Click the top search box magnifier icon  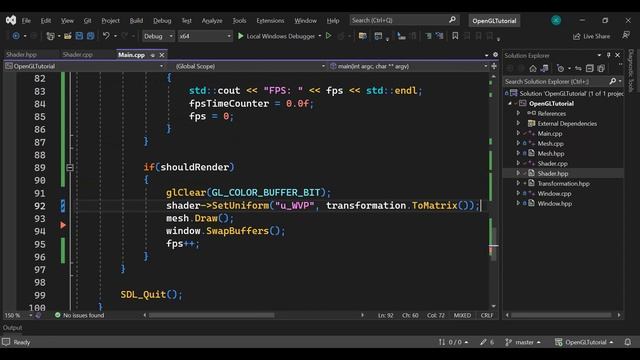point(452,20)
